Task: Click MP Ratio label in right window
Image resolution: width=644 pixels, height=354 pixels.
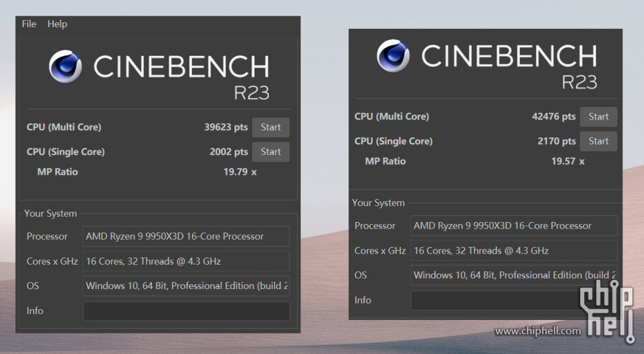Action: [x=385, y=162]
